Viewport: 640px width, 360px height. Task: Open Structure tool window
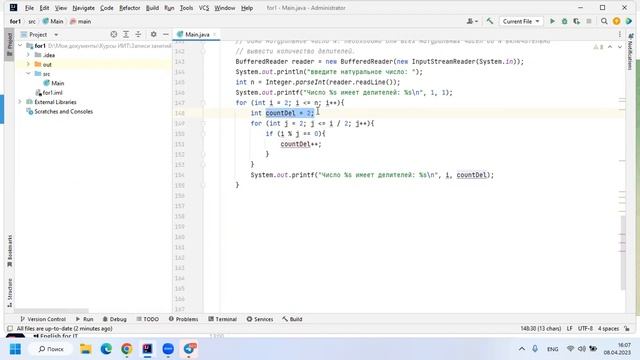[10, 293]
